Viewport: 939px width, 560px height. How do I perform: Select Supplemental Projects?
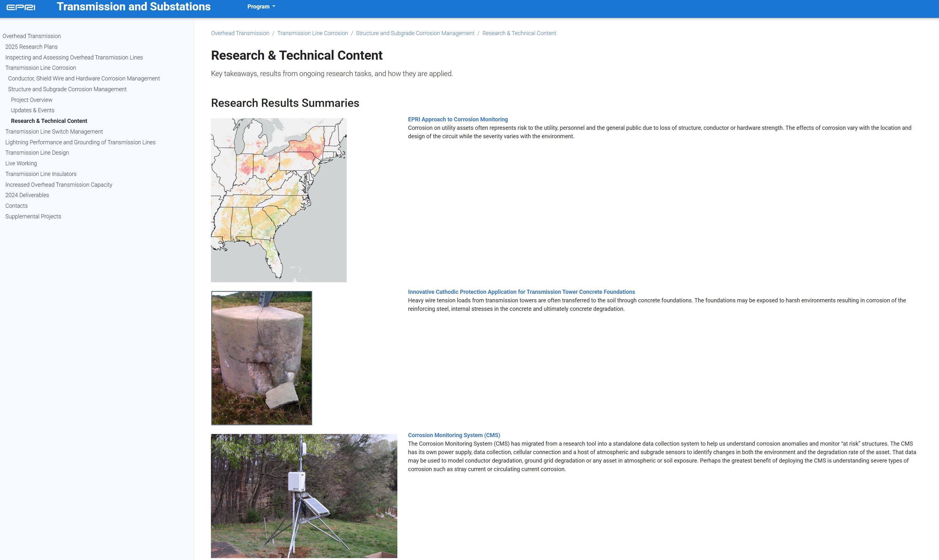point(33,216)
